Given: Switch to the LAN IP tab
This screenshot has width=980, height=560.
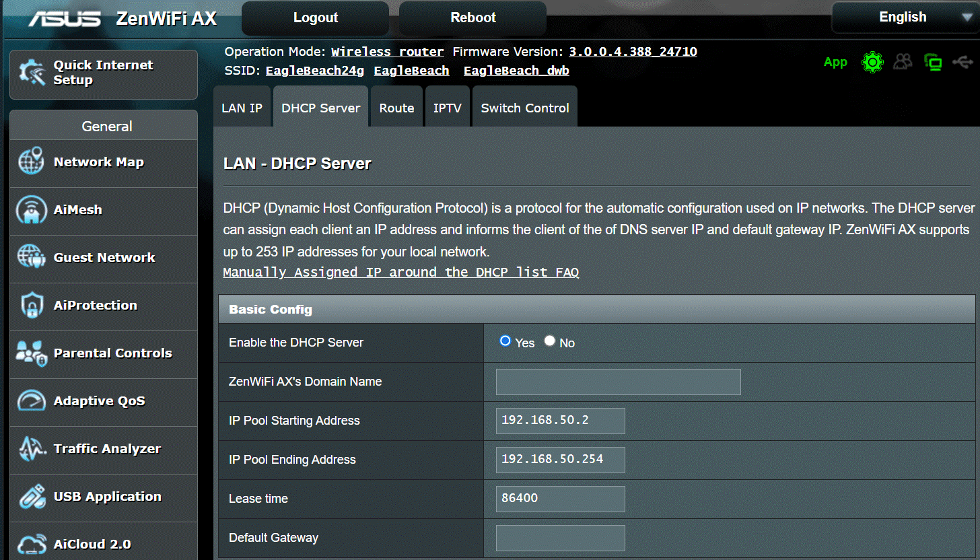Looking at the screenshot, I should (x=242, y=108).
